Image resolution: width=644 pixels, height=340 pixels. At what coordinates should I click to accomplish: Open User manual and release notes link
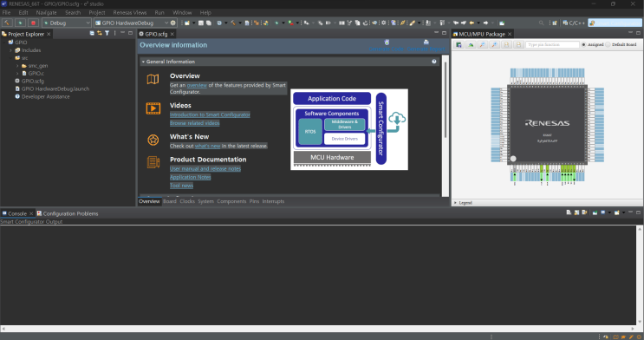point(205,168)
